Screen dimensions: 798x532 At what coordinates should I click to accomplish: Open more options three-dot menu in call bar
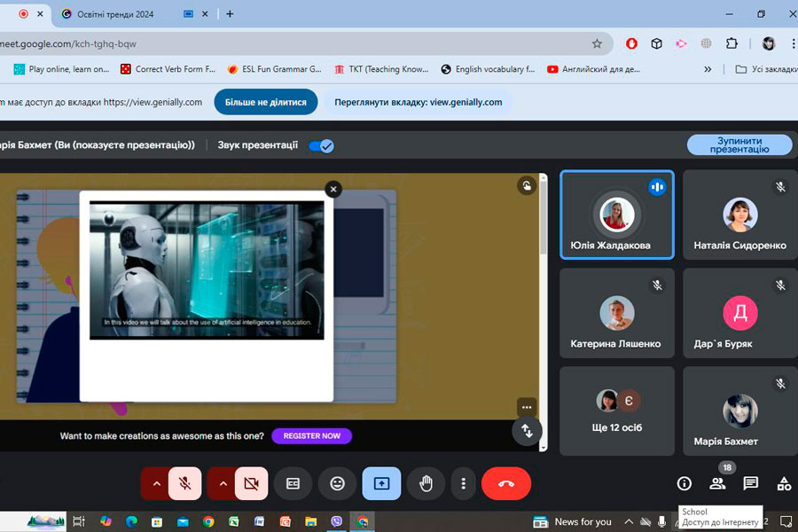[463, 483]
